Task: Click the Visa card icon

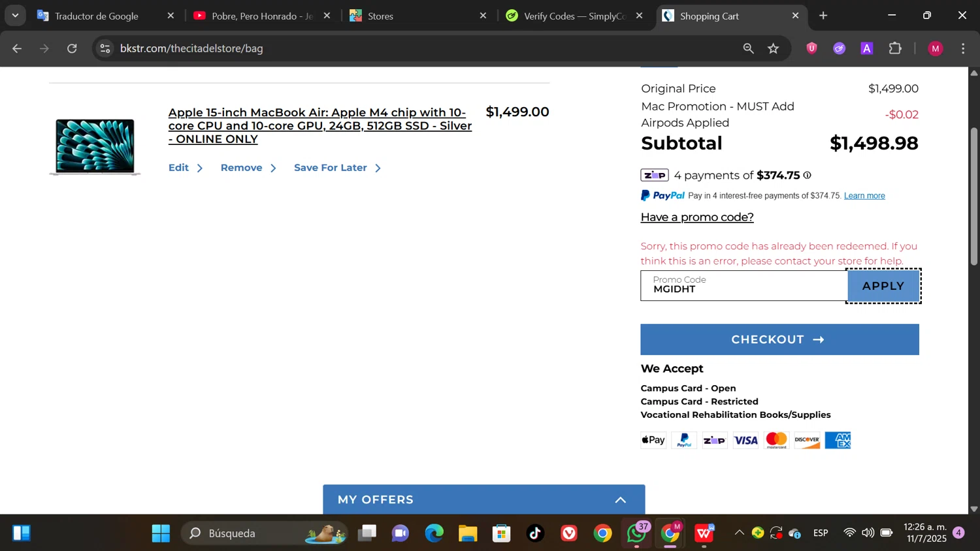Action: click(x=745, y=440)
